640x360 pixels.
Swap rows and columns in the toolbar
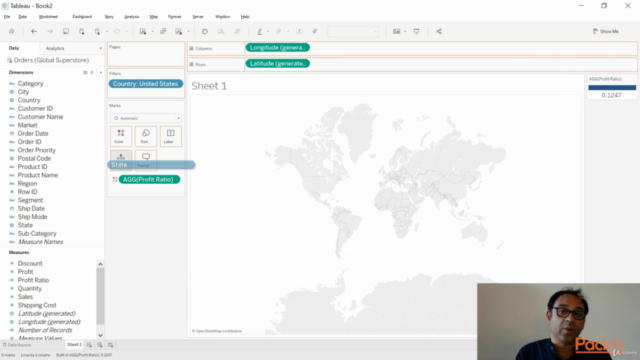tap(205, 31)
